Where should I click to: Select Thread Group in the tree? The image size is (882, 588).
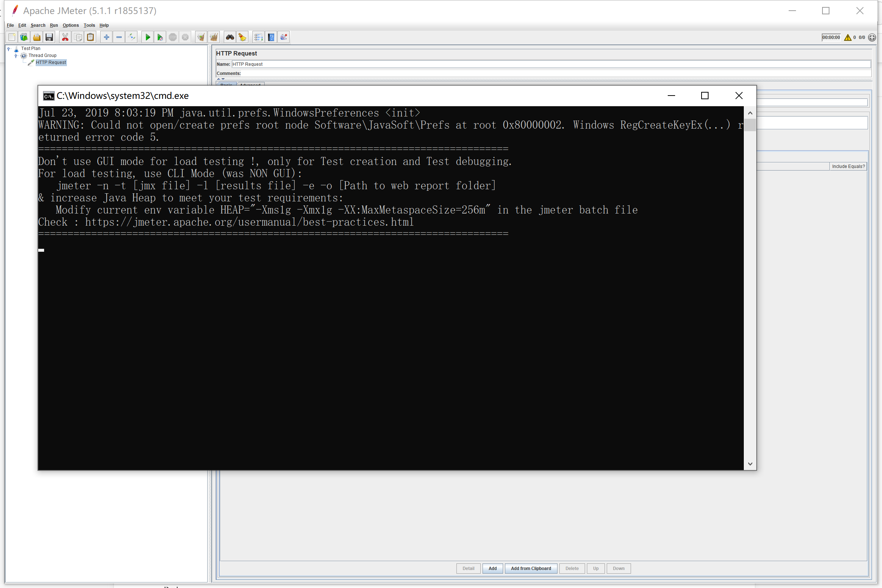(x=42, y=55)
